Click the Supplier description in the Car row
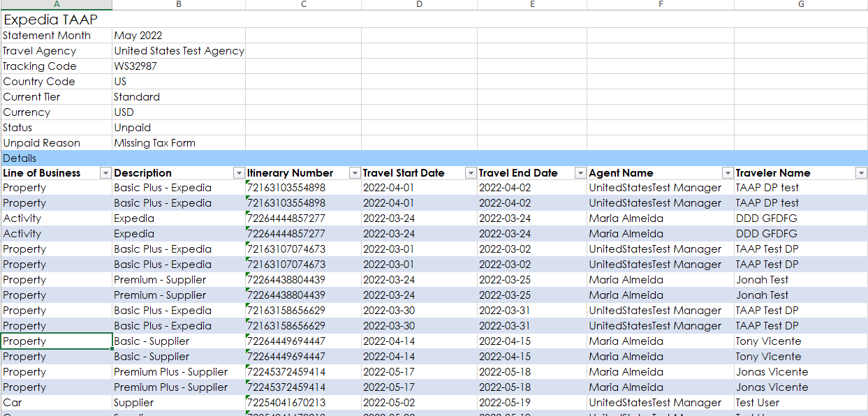This screenshot has height=416, width=868. [x=179, y=403]
